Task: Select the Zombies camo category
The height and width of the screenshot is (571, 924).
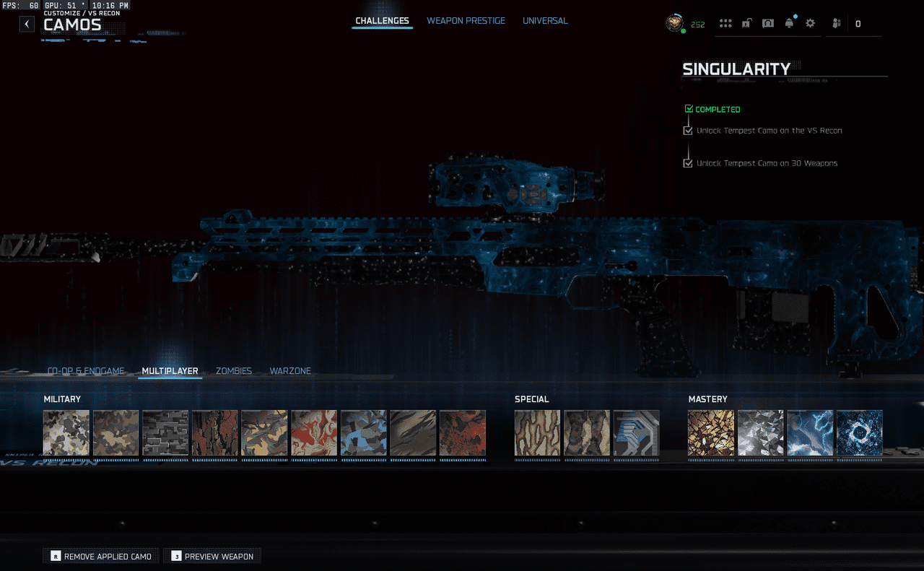Action: pos(233,371)
